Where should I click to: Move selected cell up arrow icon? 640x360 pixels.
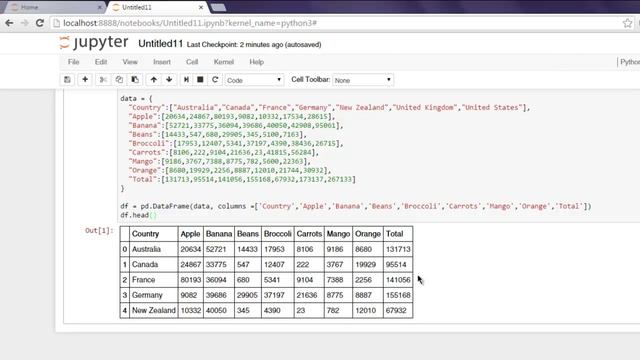tap(153, 80)
